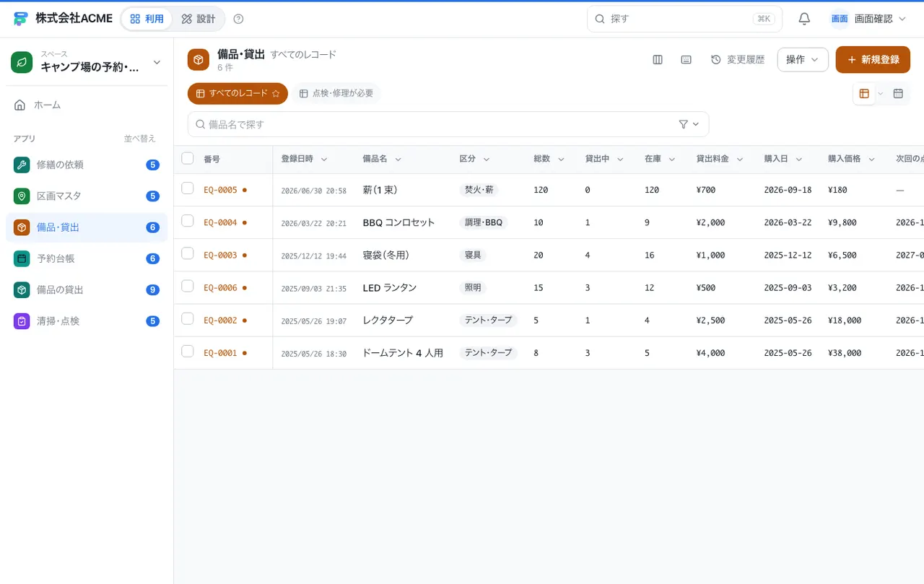The width and height of the screenshot is (924, 584).
Task: Click the 予約台帳 calendar icon
Action: (22, 258)
